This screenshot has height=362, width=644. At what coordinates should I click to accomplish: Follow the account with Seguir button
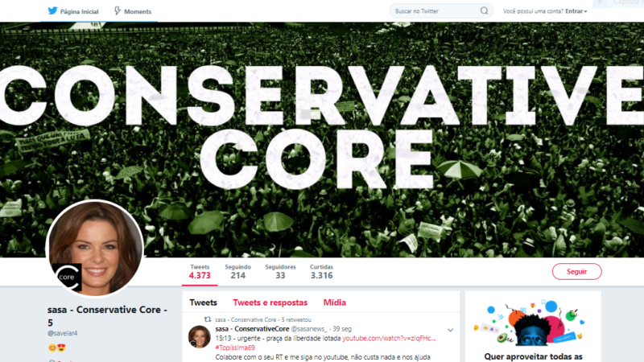click(576, 272)
